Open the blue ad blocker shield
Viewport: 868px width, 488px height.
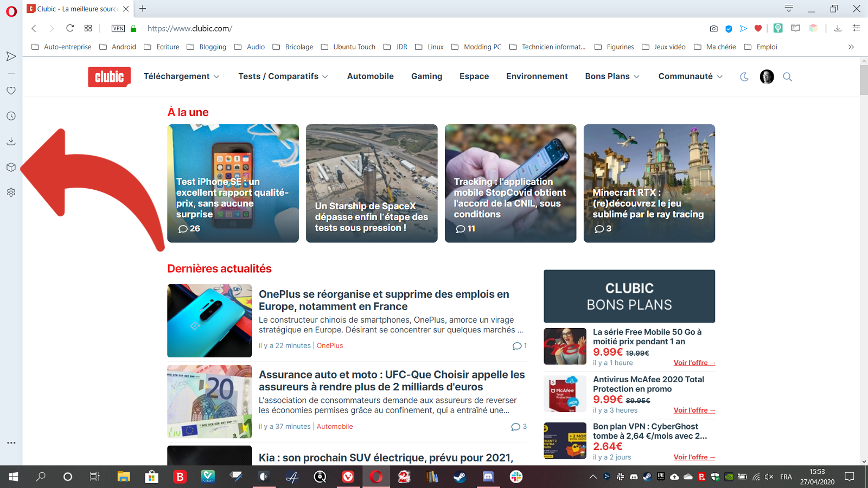729,29
